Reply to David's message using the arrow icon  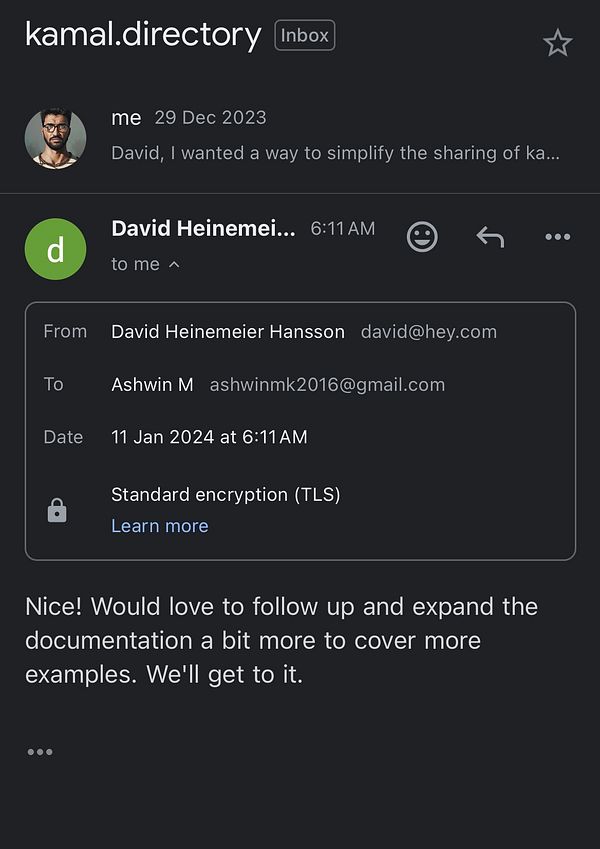(490, 237)
